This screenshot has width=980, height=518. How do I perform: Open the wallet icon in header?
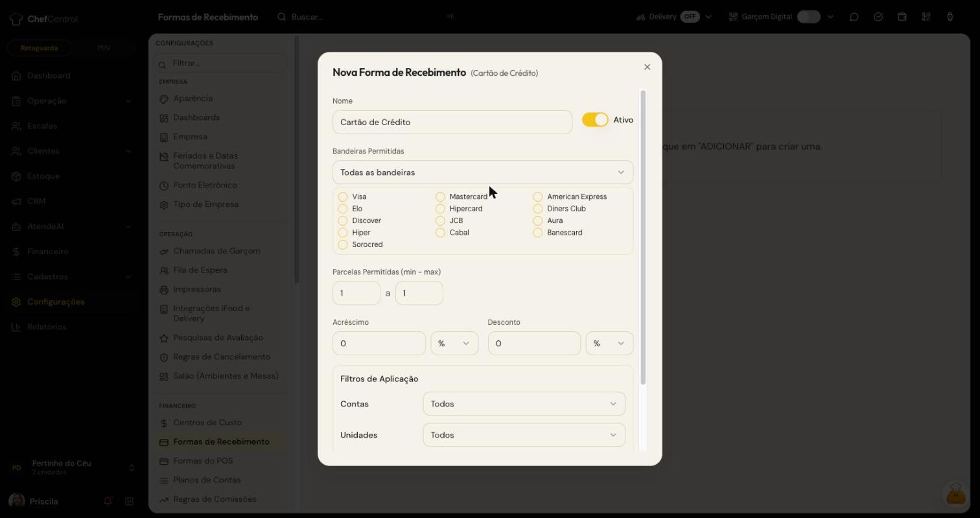[x=902, y=17]
